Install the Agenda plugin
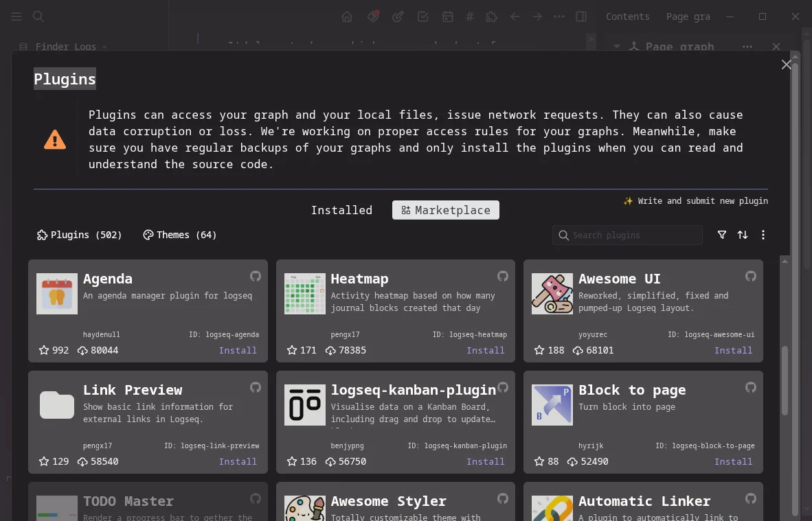Image resolution: width=812 pixels, height=521 pixels. [238, 350]
